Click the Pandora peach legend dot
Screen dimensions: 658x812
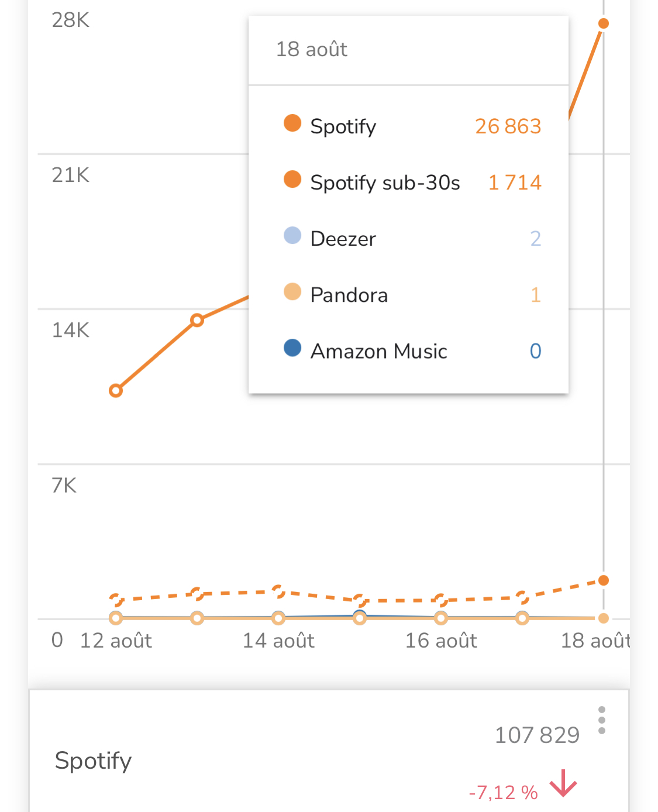pos(292,292)
